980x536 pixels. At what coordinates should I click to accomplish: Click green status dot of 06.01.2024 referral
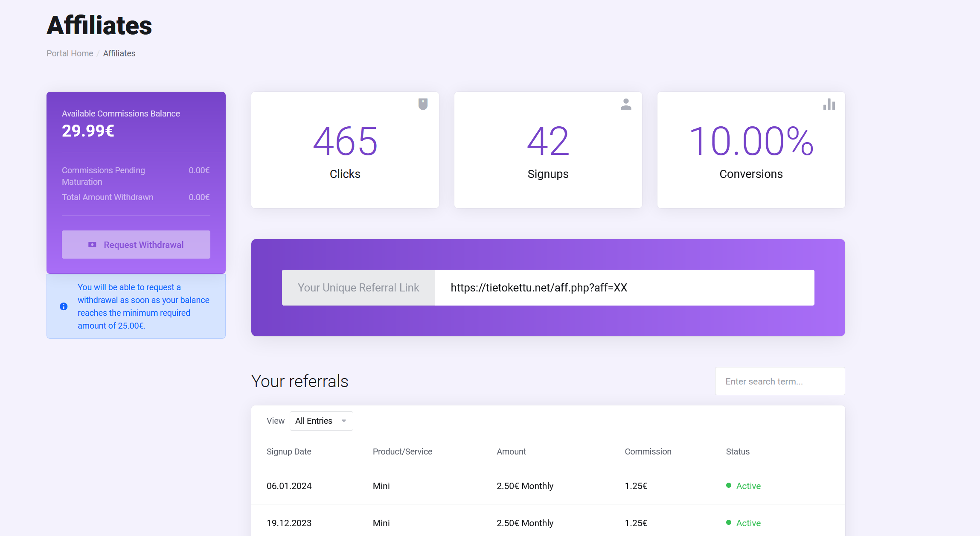(729, 486)
